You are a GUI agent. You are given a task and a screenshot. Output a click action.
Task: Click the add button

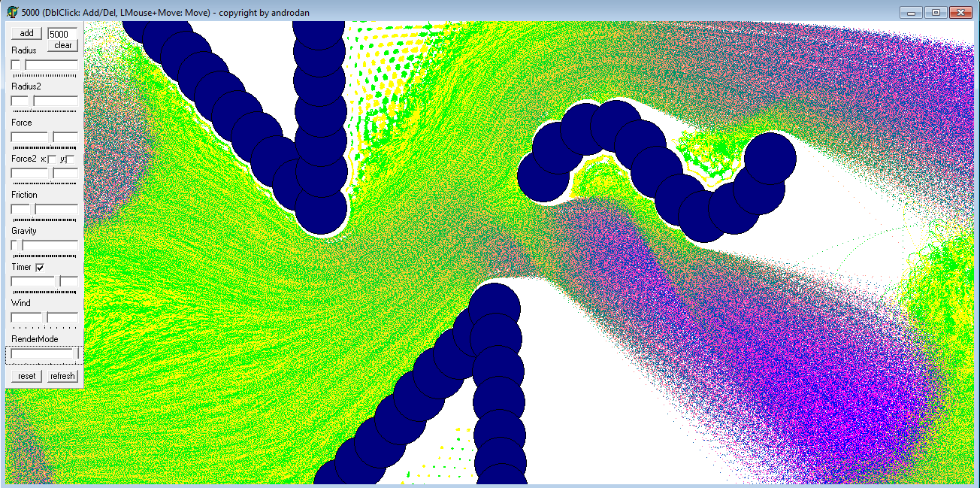click(x=26, y=33)
